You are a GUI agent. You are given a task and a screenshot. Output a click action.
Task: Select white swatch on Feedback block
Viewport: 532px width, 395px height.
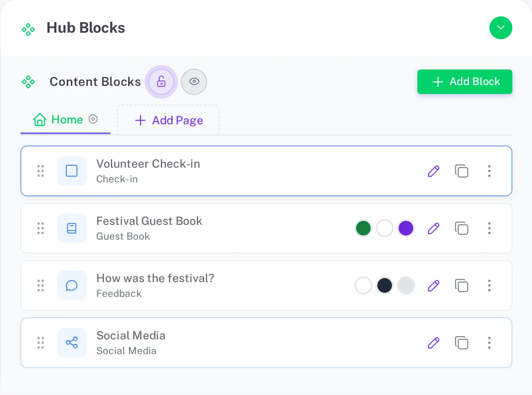coord(363,285)
